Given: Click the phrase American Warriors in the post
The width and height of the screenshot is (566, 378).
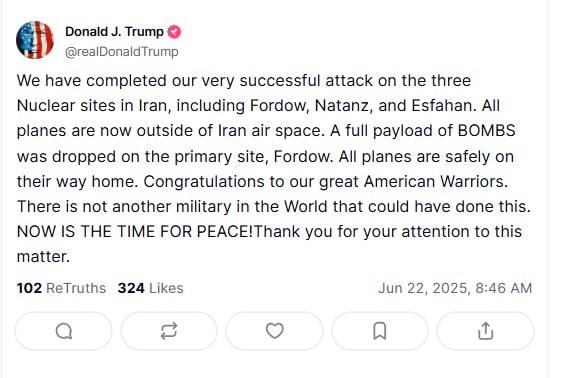Looking at the screenshot, I should (436, 181).
